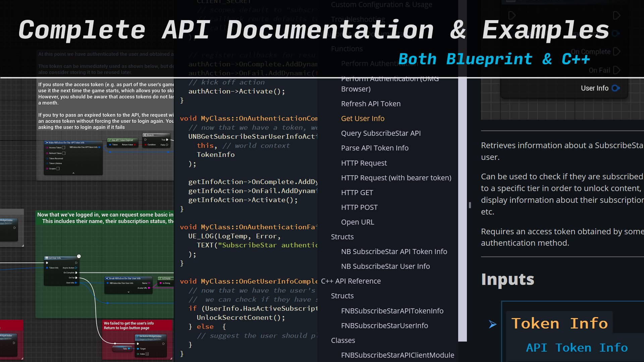This screenshot has height=362, width=644.
Task: Open FNBSubscribeStarAPIClientModule in the sidebar
Action: click(397, 355)
